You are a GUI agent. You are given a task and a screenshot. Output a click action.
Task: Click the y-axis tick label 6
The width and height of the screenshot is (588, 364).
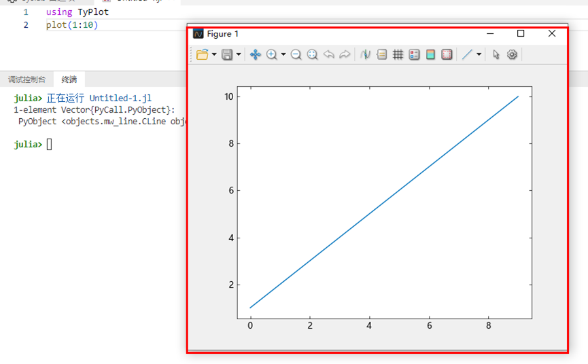(231, 190)
